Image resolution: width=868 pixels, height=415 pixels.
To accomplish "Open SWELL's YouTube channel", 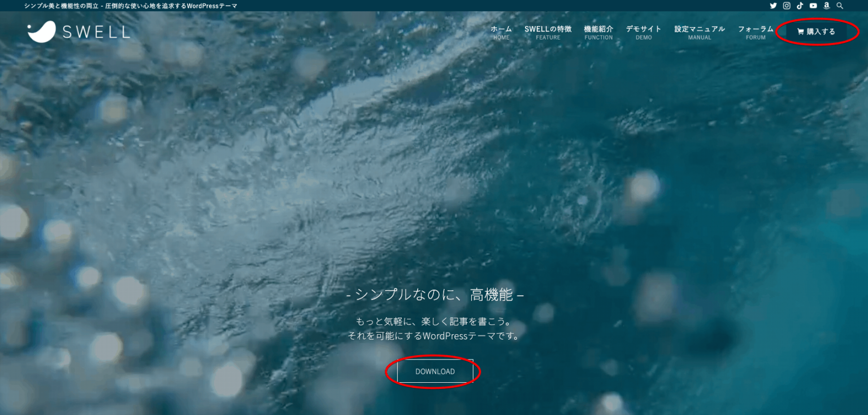I will click(x=813, y=6).
